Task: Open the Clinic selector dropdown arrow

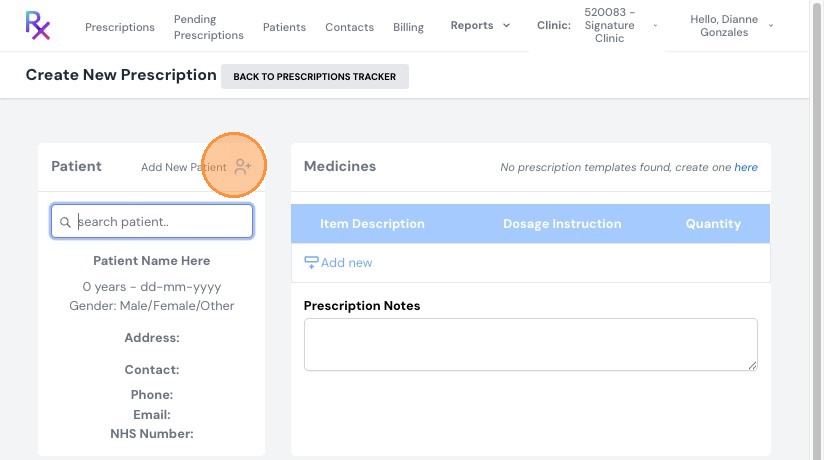Action: [655, 25]
